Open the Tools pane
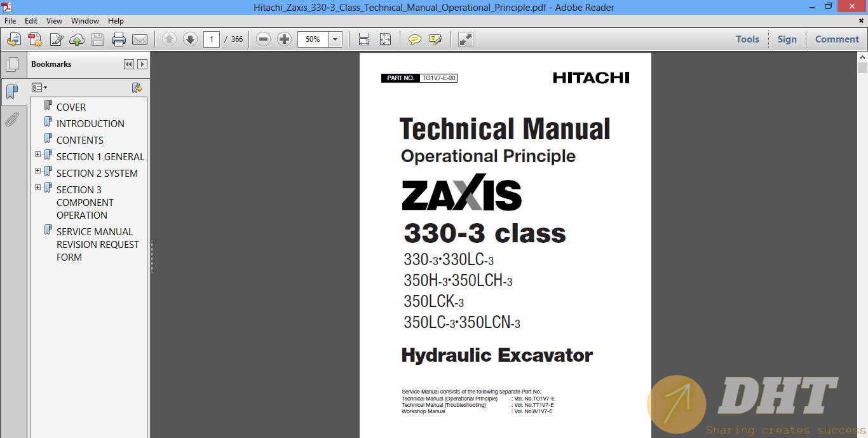The height and width of the screenshot is (438, 868). (747, 39)
